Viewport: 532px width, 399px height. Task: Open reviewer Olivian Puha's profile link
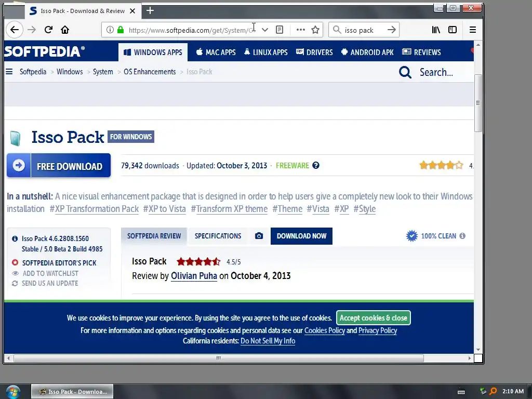194,276
